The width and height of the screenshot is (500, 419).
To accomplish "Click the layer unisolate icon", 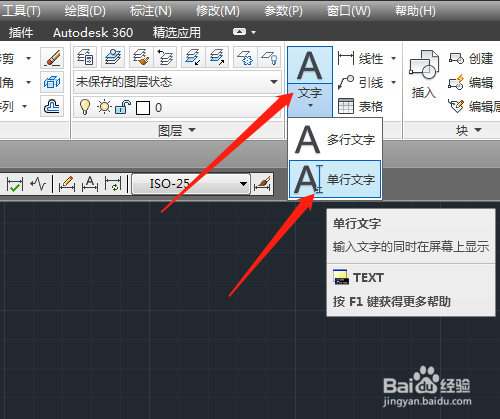I will (x=217, y=57).
